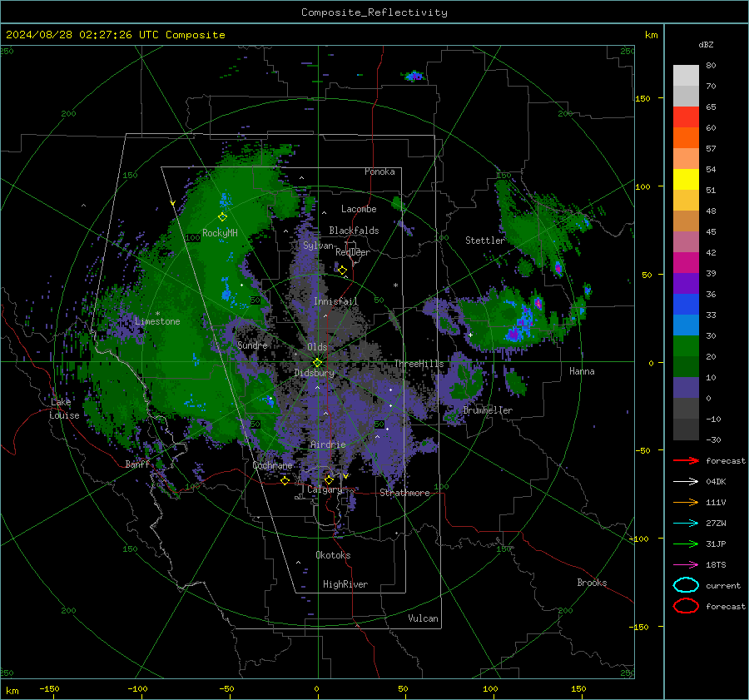This screenshot has height=700, width=749.
Task: Click yellow diamond radar marker at Didsbury
Action: (317, 363)
